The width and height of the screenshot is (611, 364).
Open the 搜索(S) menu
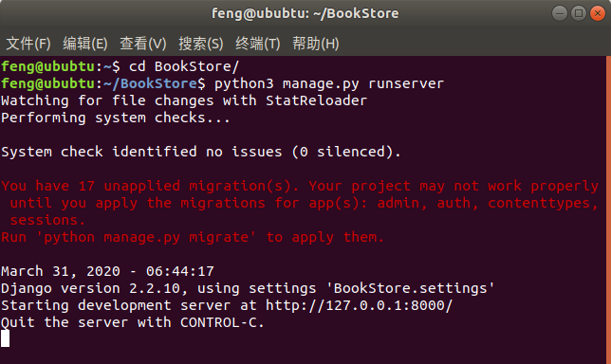coord(201,44)
